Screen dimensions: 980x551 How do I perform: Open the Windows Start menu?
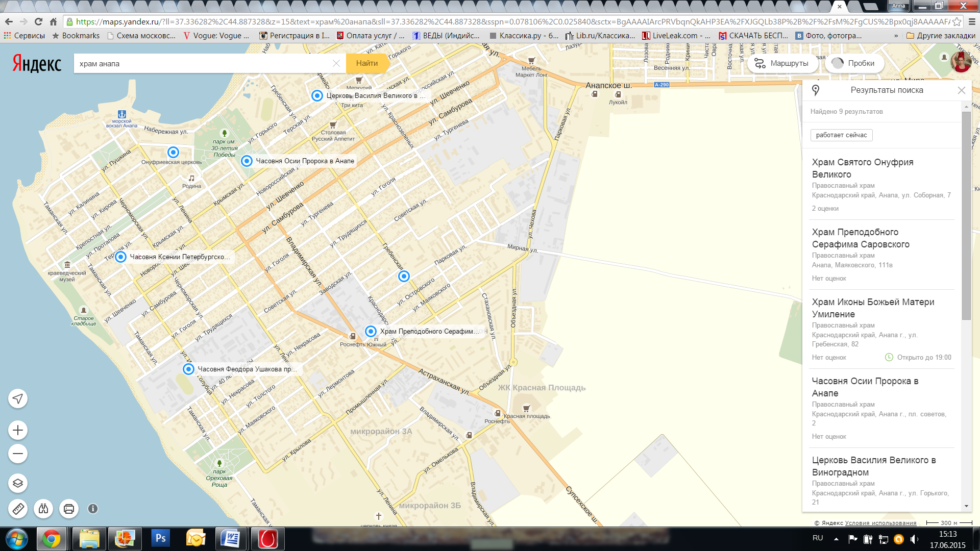point(16,539)
